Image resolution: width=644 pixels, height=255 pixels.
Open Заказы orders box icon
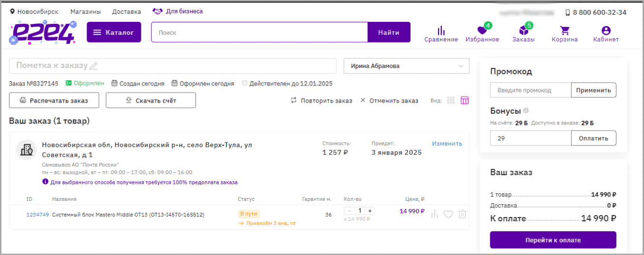coord(523,30)
